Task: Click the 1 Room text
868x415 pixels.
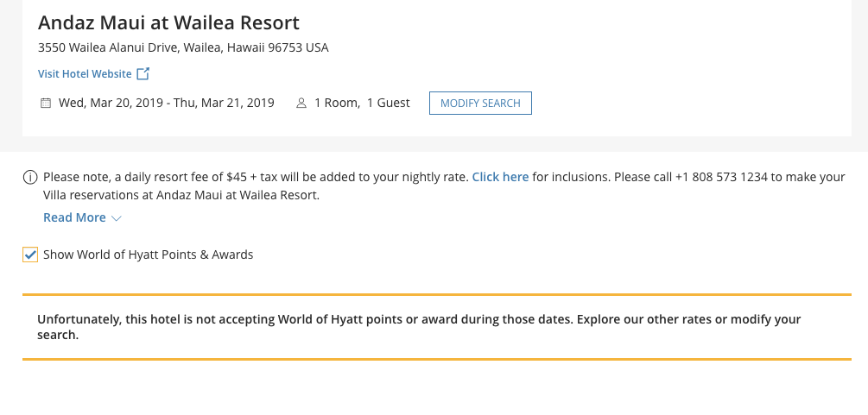Action: pos(336,103)
